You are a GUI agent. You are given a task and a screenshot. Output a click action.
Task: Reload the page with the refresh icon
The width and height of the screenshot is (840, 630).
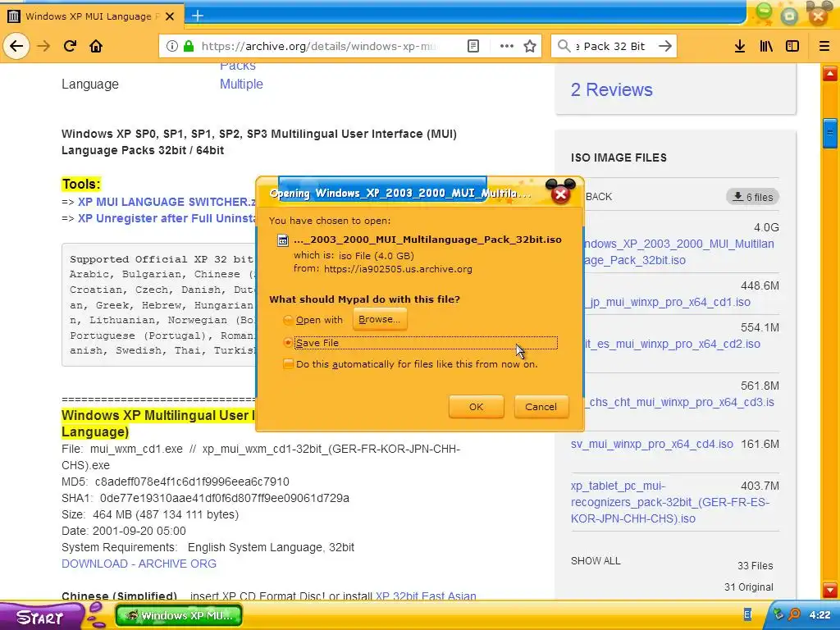pyautogui.click(x=71, y=46)
